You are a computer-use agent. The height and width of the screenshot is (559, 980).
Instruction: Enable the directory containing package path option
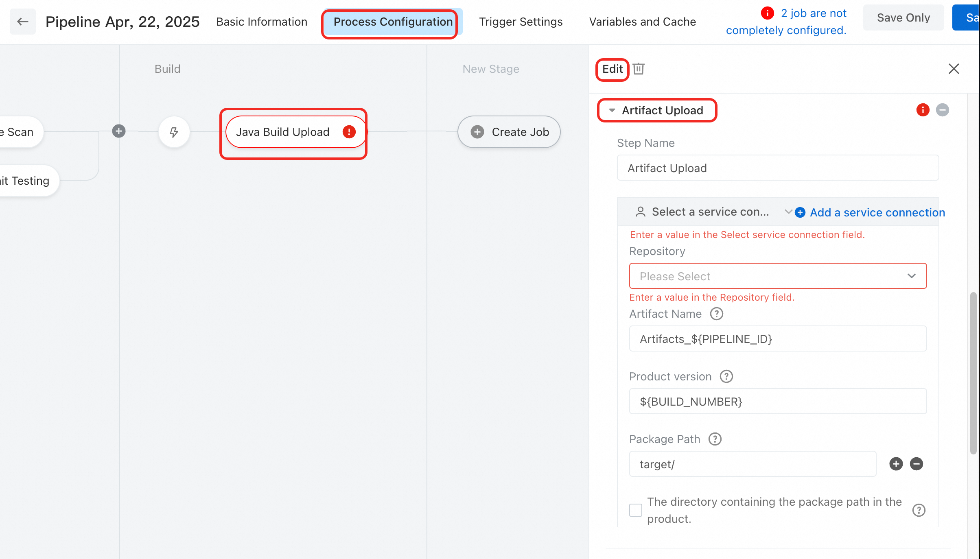(635, 510)
